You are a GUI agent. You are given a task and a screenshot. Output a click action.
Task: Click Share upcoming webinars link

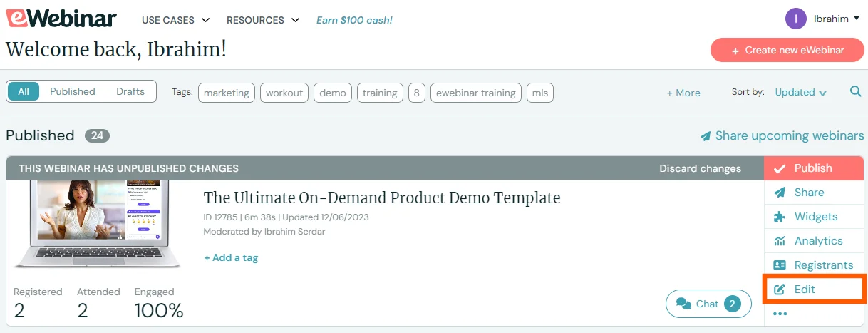click(782, 135)
